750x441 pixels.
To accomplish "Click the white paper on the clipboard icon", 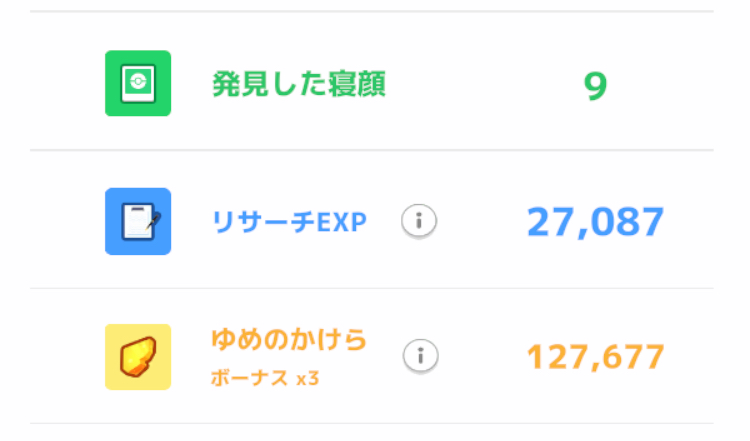I will click(x=138, y=222).
